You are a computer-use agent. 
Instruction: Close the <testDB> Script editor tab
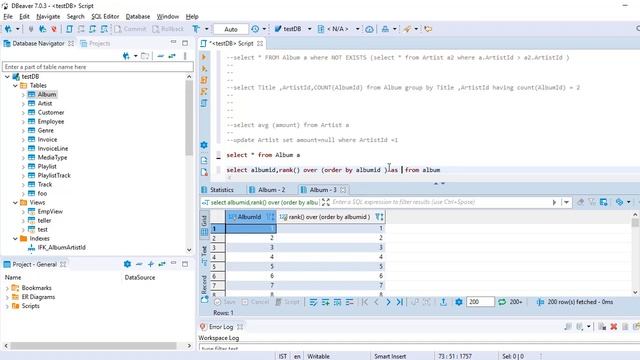260,43
